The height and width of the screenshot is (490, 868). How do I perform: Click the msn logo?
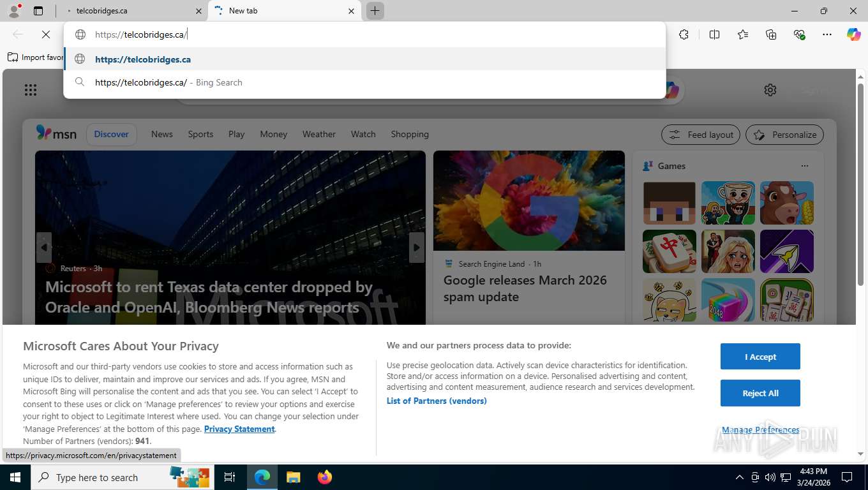(x=56, y=133)
